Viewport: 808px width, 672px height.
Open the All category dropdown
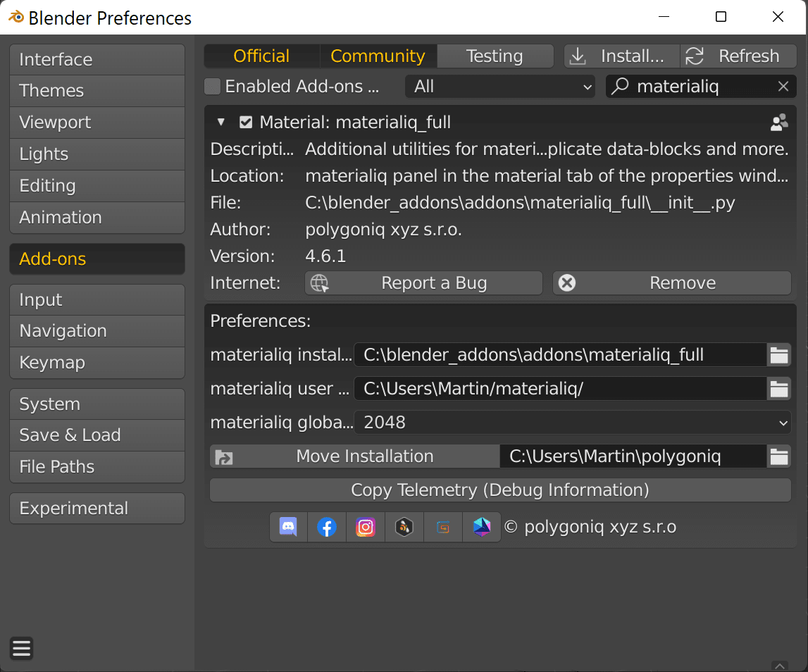click(500, 86)
